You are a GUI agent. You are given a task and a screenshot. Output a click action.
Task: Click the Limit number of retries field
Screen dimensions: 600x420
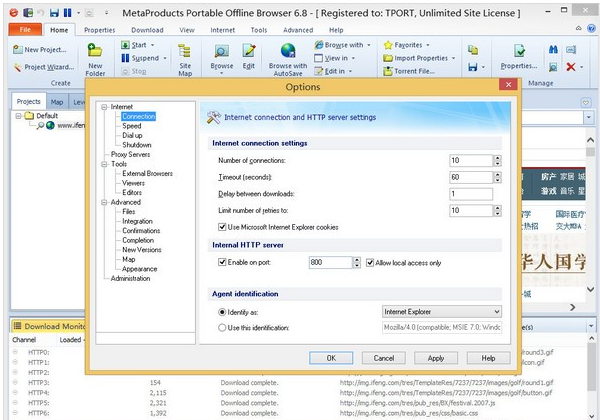click(471, 210)
